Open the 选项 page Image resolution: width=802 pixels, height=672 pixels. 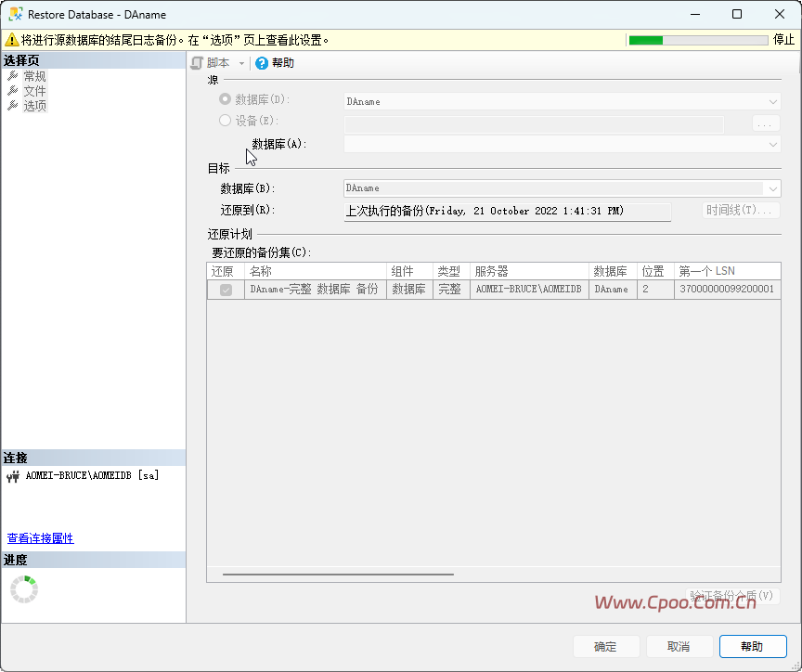click(x=34, y=106)
